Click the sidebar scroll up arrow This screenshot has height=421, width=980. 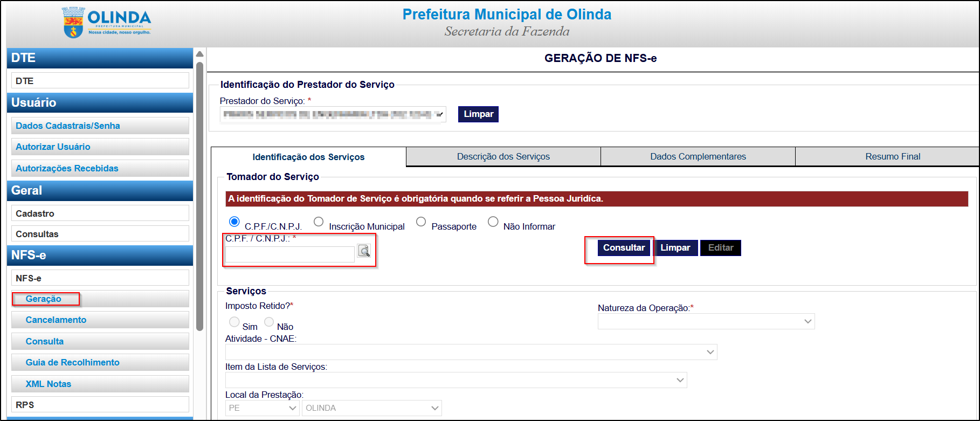click(199, 54)
